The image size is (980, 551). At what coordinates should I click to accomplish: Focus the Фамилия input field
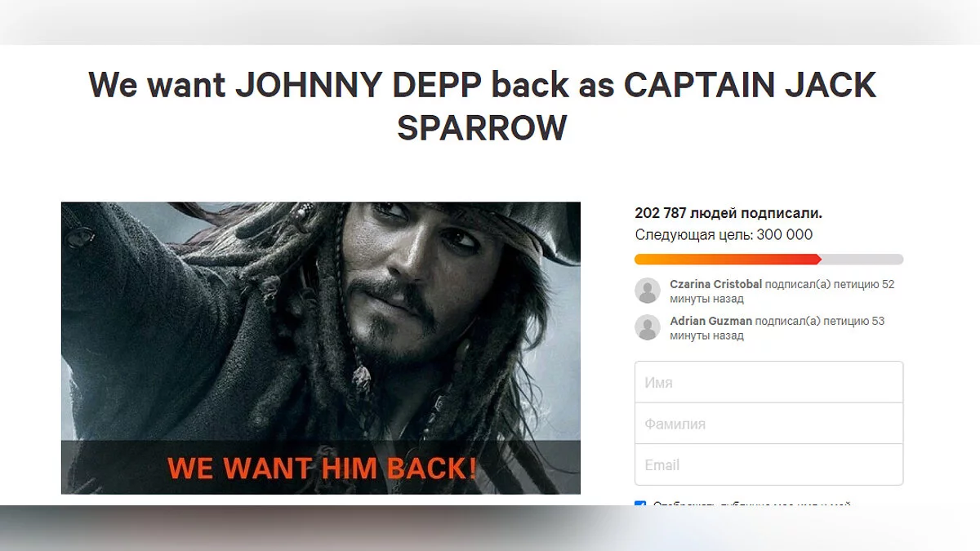tap(768, 424)
